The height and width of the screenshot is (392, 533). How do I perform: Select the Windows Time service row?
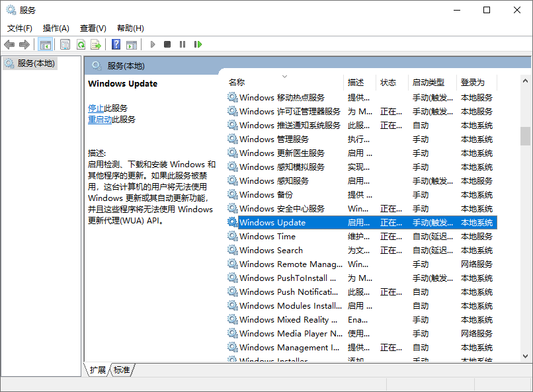278,236
